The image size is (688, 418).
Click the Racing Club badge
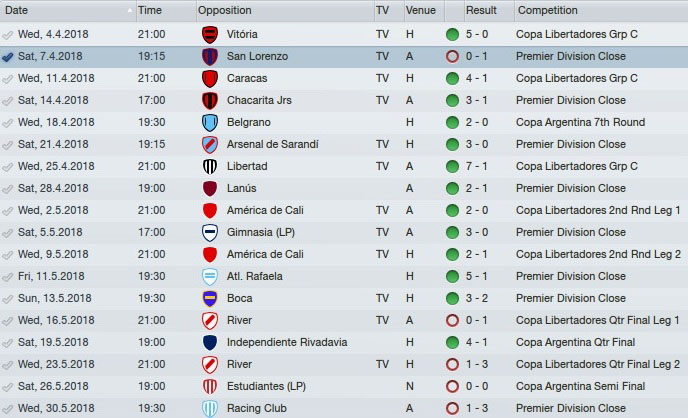(x=210, y=408)
